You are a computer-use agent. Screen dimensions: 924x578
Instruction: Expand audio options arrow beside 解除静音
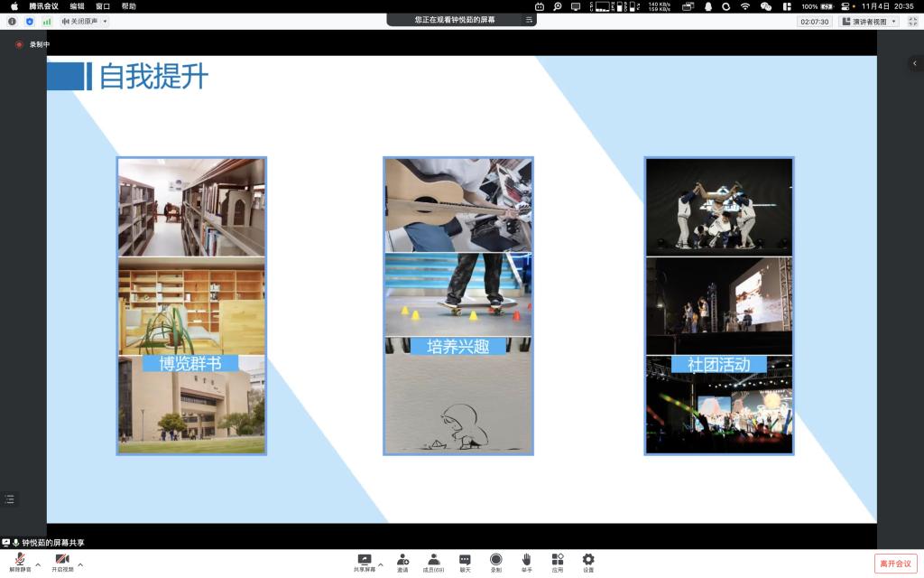pyautogui.click(x=38, y=564)
